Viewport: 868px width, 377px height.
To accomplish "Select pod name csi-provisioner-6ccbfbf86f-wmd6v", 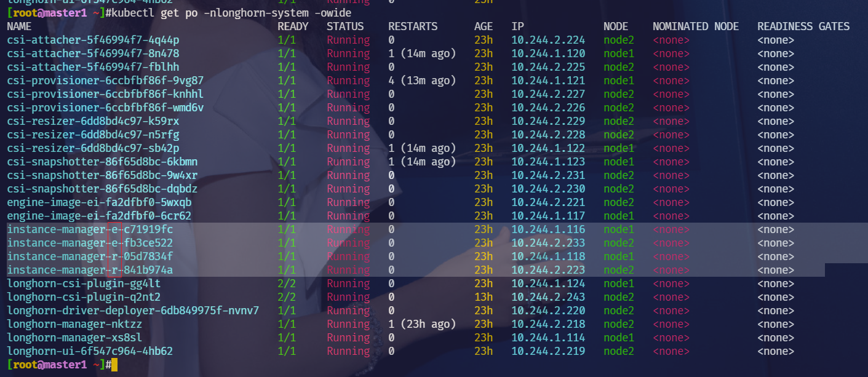I will [x=105, y=108].
